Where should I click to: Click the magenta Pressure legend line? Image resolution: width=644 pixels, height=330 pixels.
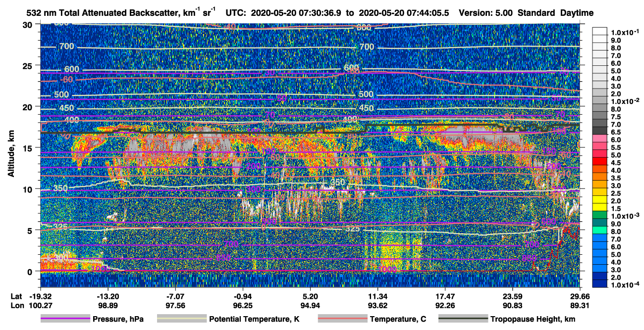coord(65,319)
